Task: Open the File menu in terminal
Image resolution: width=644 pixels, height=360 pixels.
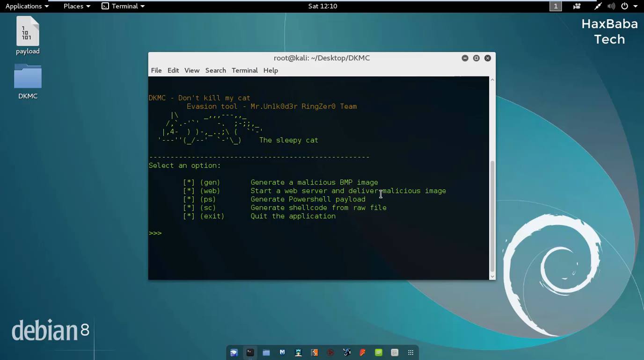Action: [x=156, y=70]
